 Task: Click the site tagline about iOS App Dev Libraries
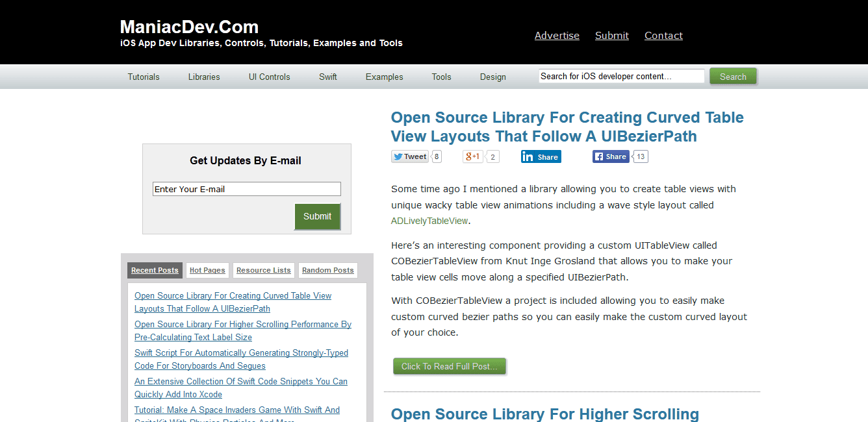tap(261, 43)
